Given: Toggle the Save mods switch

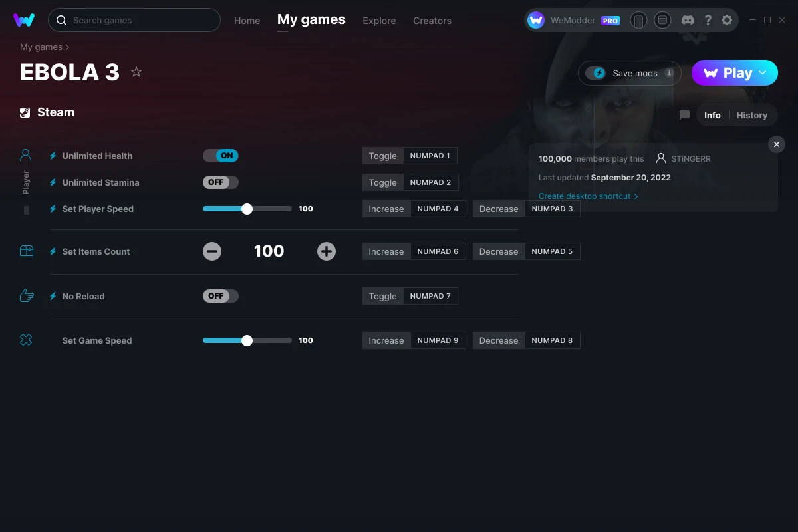Looking at the screenshot, I should click(595, 73).
